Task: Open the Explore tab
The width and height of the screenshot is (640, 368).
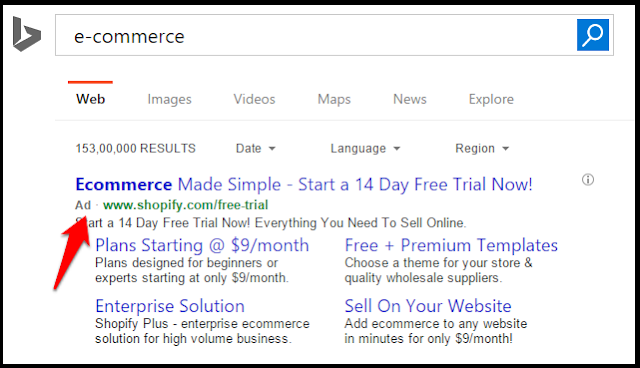Action: click(491, 100)
